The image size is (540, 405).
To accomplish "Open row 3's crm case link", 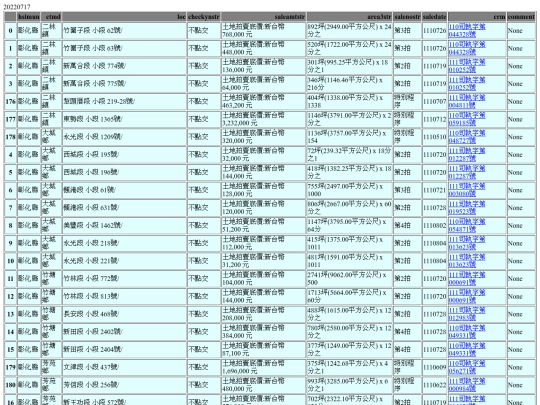I will click(467, 84).
